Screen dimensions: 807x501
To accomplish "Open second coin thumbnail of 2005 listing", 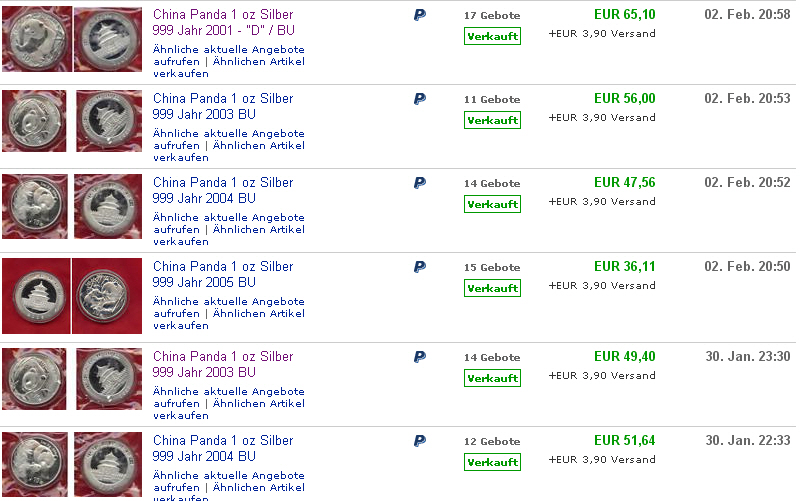I will click(x=106, y=296).
